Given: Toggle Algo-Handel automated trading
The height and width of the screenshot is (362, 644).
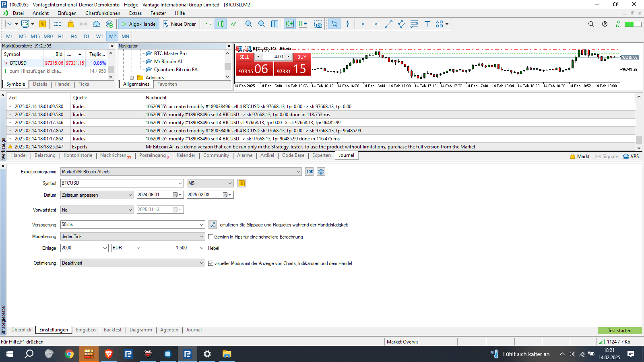Looking at the screenshot, I should (x=139, y=24).
